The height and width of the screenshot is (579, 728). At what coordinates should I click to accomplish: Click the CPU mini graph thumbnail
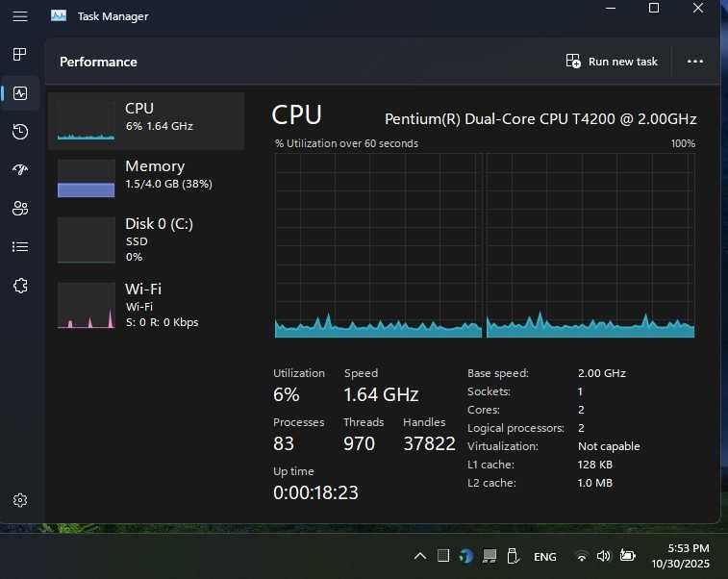[86, 121]
